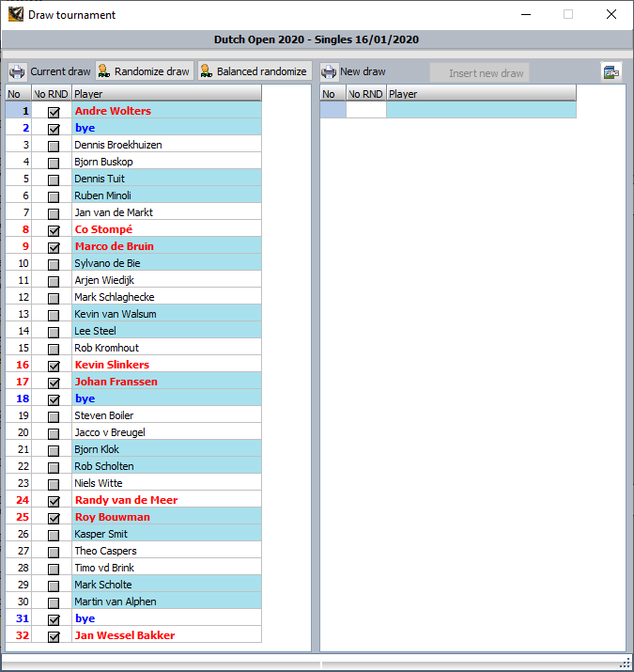Screen dimensions: 634x672
Task: Click the empty Player cell in new draw
Action: pyautogui.click(x=480, y=110)
